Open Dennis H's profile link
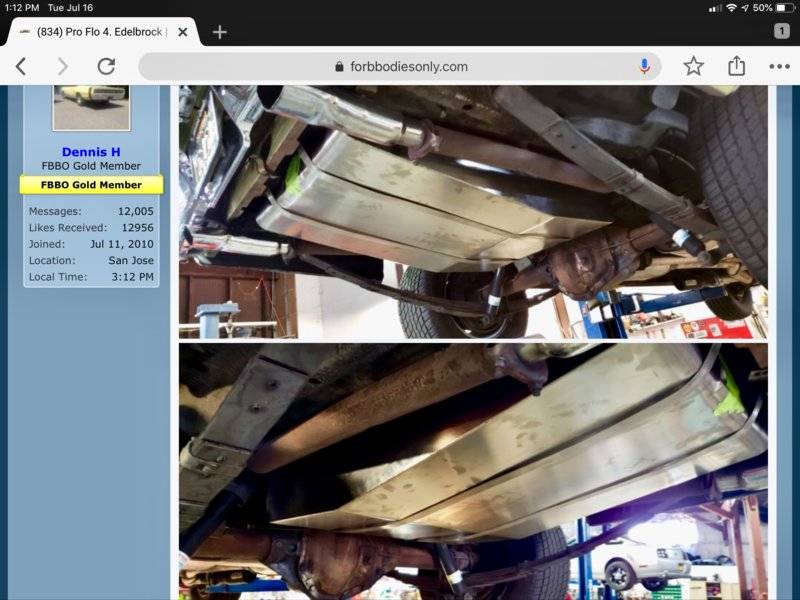Image resolution: width=800 pixels, height=600 pixels. tap(91, 152)
